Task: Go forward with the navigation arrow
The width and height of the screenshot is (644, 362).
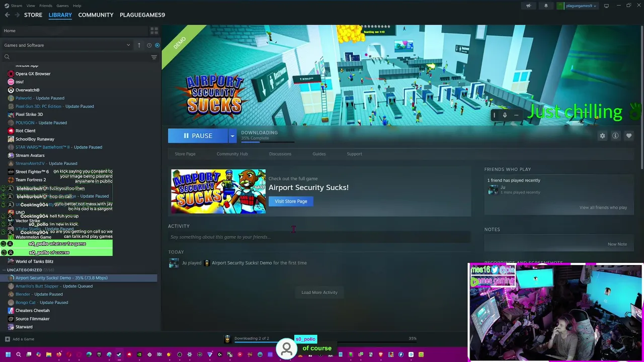Action: [x=17, y=15]
